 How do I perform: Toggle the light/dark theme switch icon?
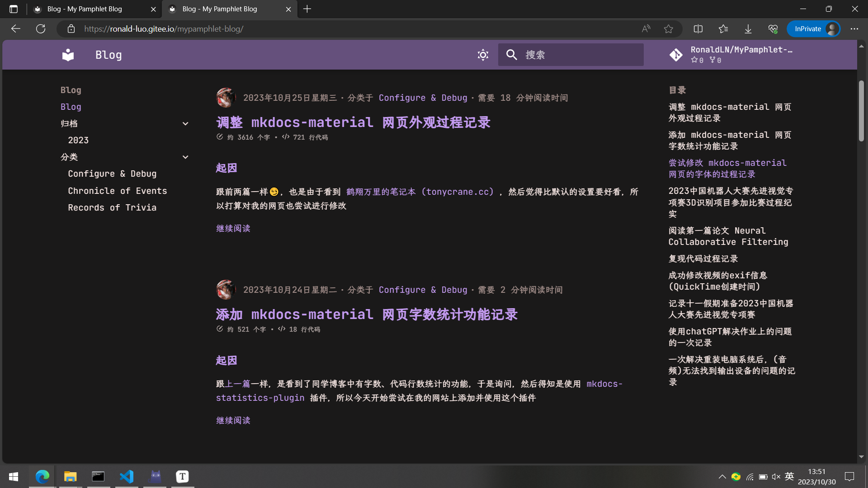(x=483, y=55)
